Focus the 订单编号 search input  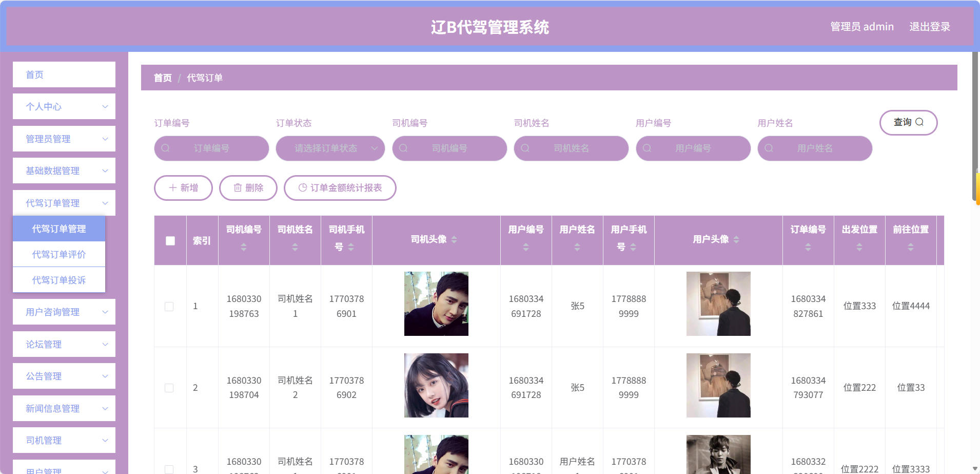211,148
